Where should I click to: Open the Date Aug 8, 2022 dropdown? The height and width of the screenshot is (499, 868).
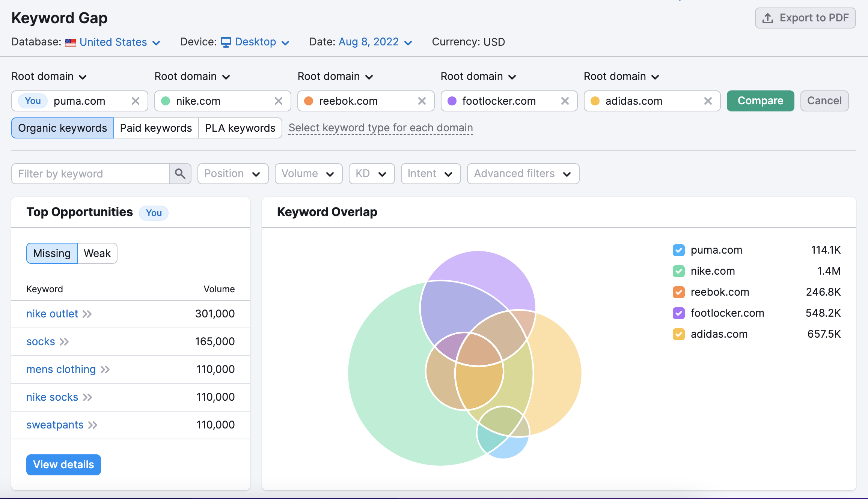click(x=375, y=42)
